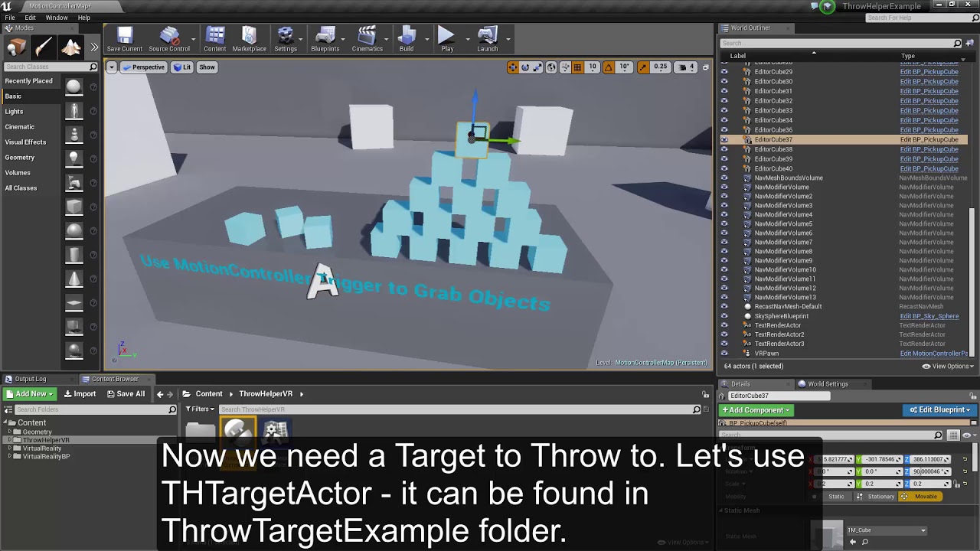Click the Play toolbar button
Viewport: 980px width, 551px height.
pyautogui.click(x=447, y=39)
